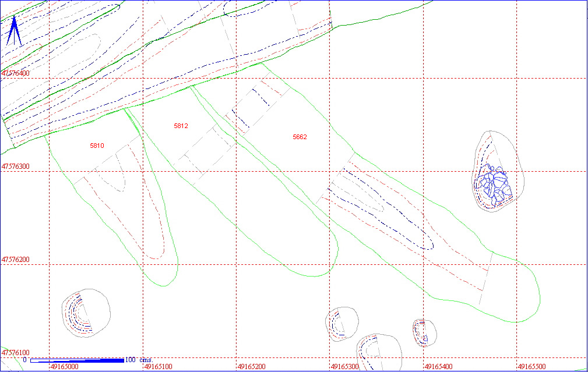Select feature label 5812
This screenshot has width=588, height=372.
pyautogui.click(x=181, y=126)
